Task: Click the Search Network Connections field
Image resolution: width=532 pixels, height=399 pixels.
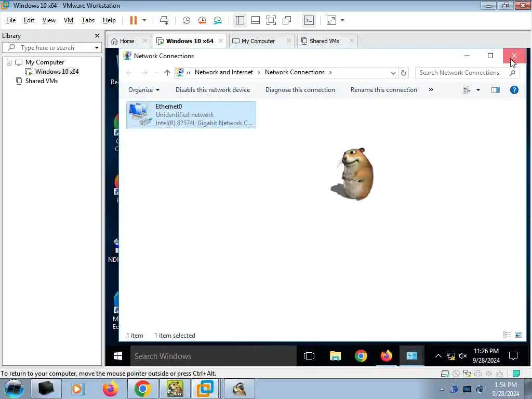Action: pyautogui.click(x=467, y=73)
